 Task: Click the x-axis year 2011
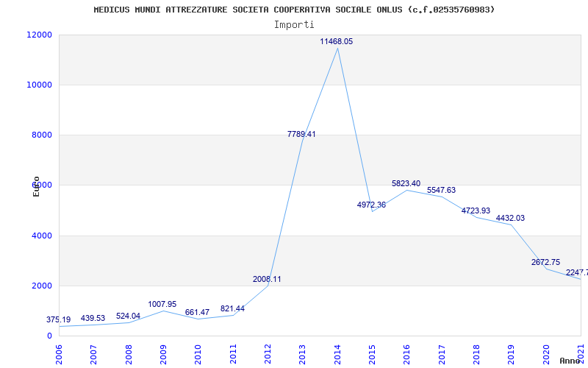pyautogui.click(x=233, y=355)
